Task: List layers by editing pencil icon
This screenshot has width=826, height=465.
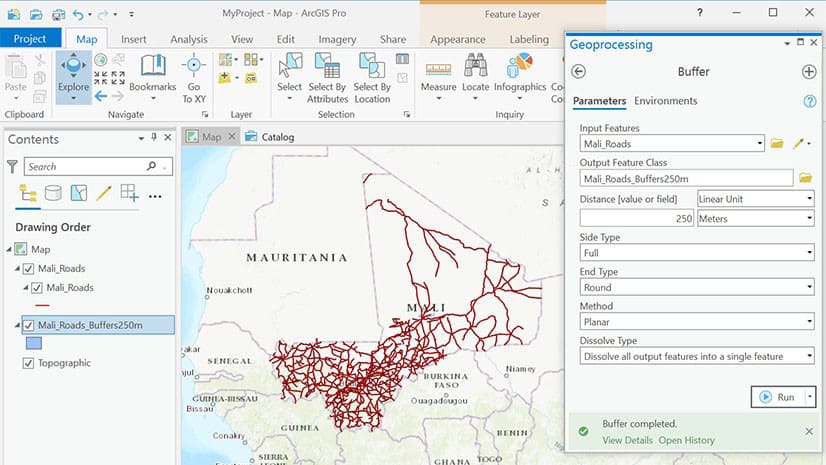Action: pyautogui.click(x=104, y=193)
